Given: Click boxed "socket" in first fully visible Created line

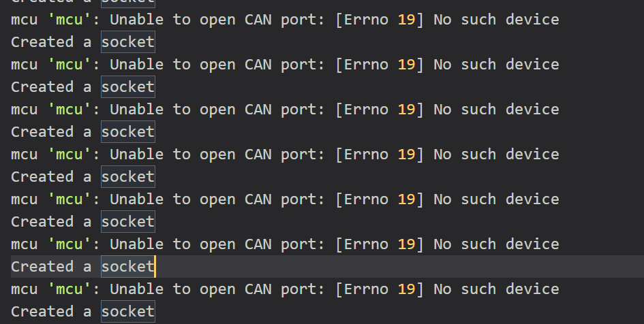Looking at the screenshot, I should 127,42.
